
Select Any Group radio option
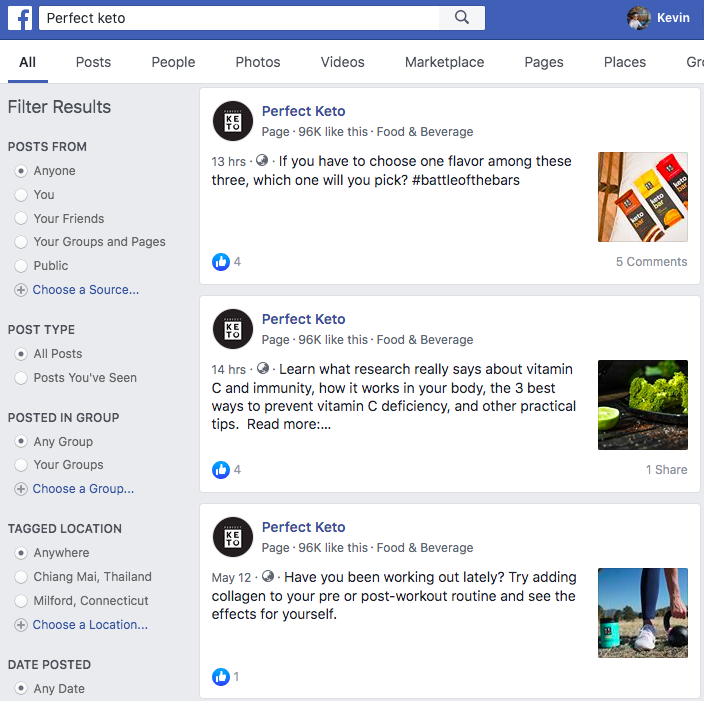click(x=21, y=441)
